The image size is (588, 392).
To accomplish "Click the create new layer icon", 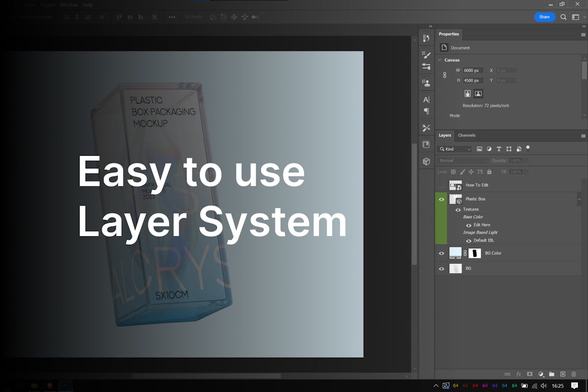I will [x=563, y=374].
